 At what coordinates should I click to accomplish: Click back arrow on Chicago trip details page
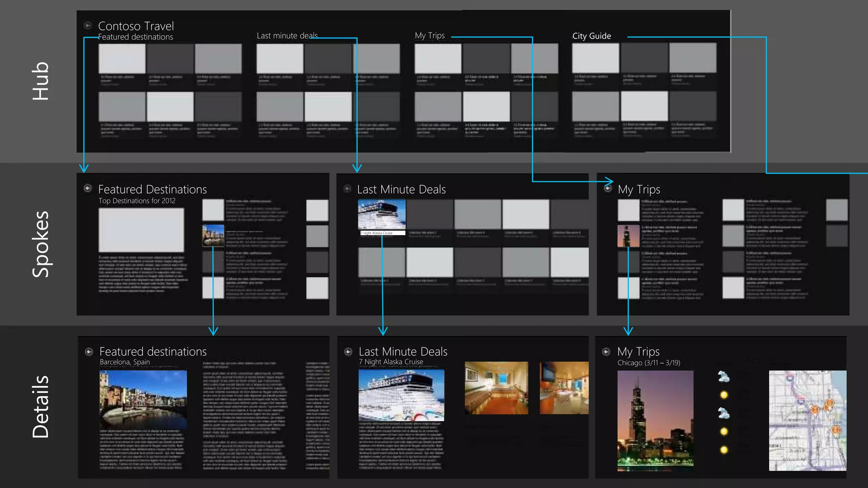[606, 352]
